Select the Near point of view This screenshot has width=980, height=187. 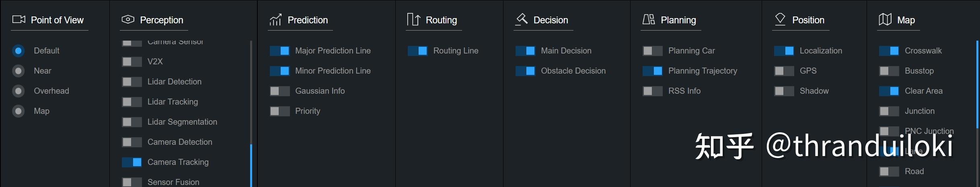pyautogui.click(x=18, y=71)
